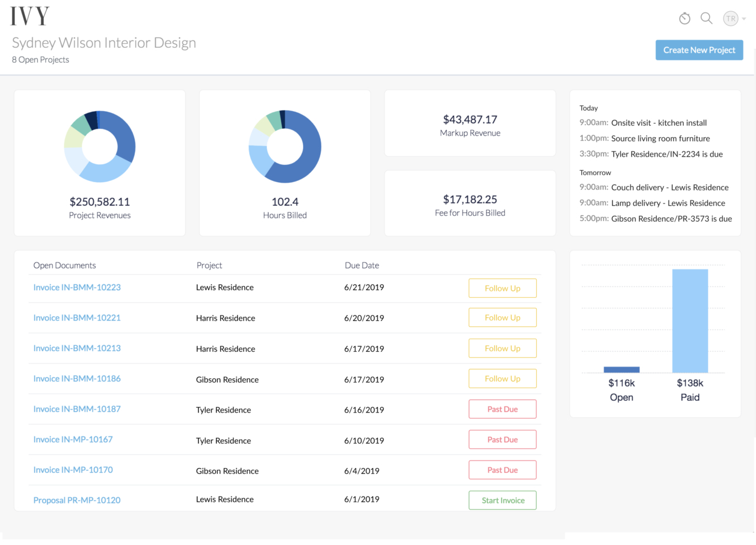The width and height of the screenshot is (756, 545).
Task: Open the Open Documents column header
Action: (x=64, y=265)
